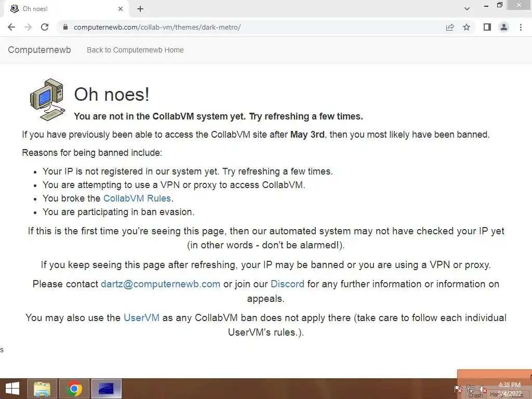532x399 pixels.
Task: Open Chrome's three-dot menu
Action: 521,27
